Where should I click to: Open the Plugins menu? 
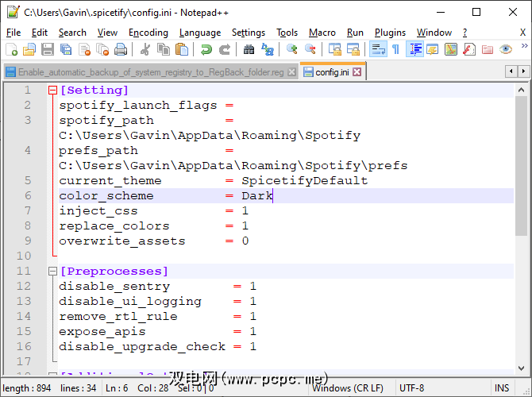pyautogui.click(x=389, y=33)
